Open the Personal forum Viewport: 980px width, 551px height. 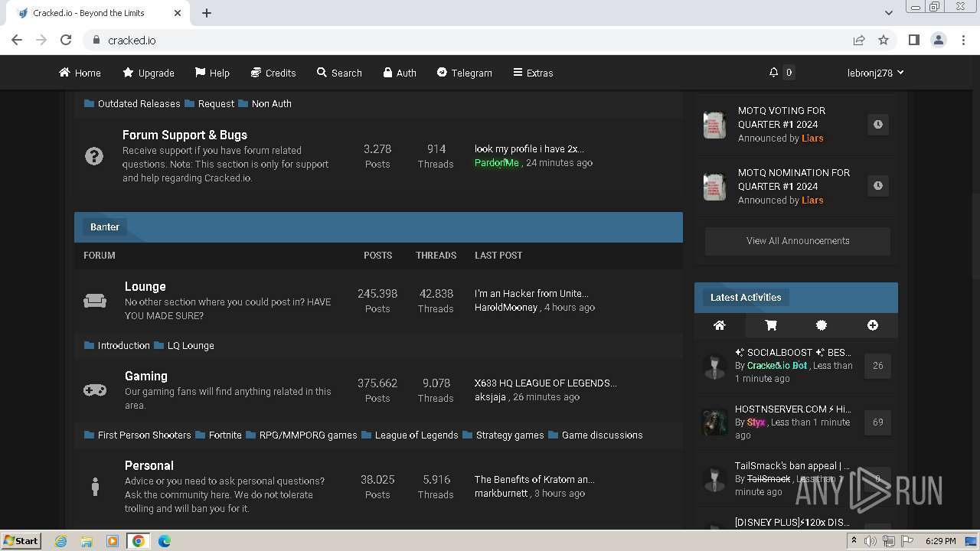point(149,465)
